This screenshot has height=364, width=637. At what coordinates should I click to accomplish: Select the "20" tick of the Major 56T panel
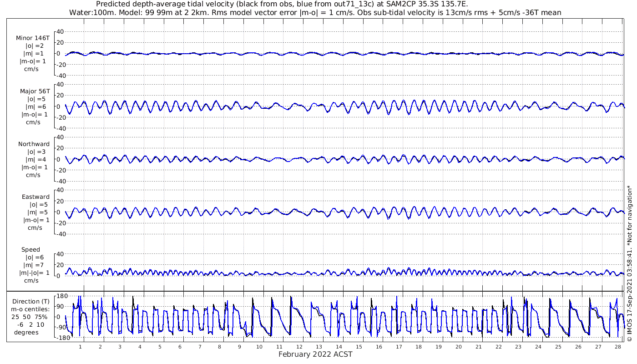click(x=60, y=96)
